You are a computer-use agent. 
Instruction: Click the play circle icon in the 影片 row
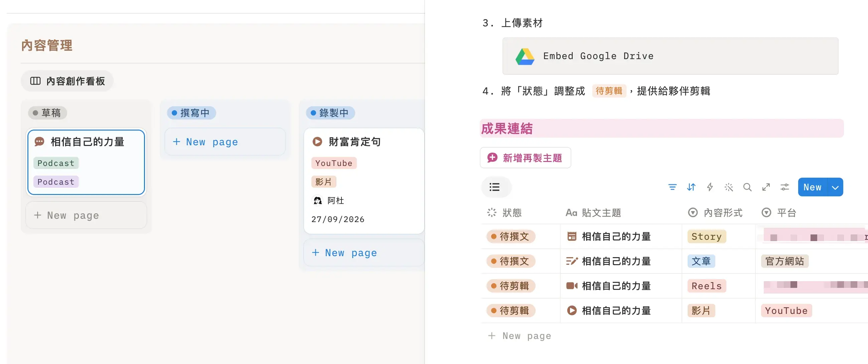pos(571,311)
